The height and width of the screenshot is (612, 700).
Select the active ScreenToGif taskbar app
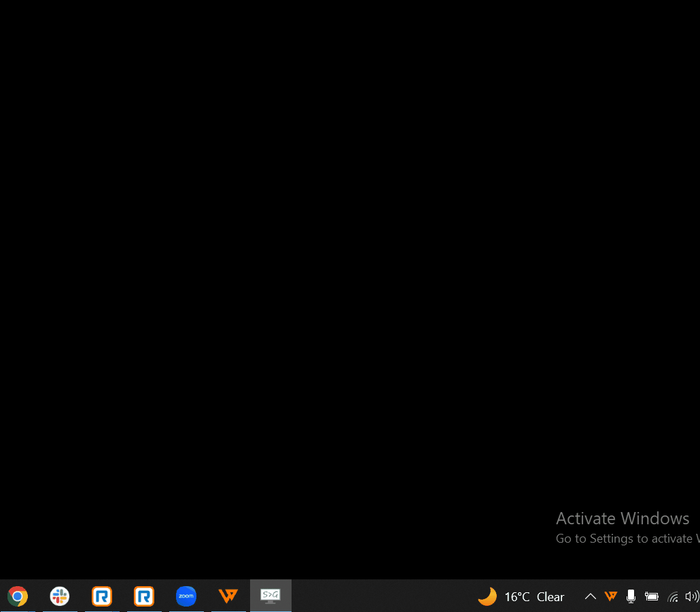270,596
